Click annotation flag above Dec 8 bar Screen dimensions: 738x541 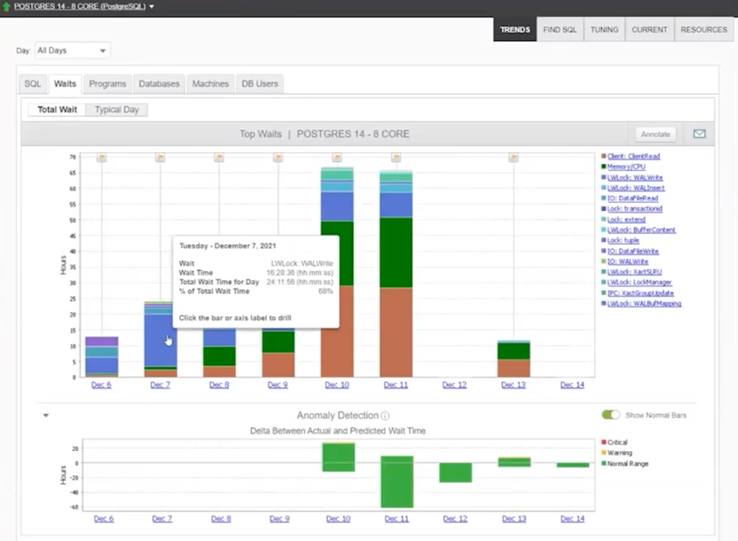coord(219,157)
